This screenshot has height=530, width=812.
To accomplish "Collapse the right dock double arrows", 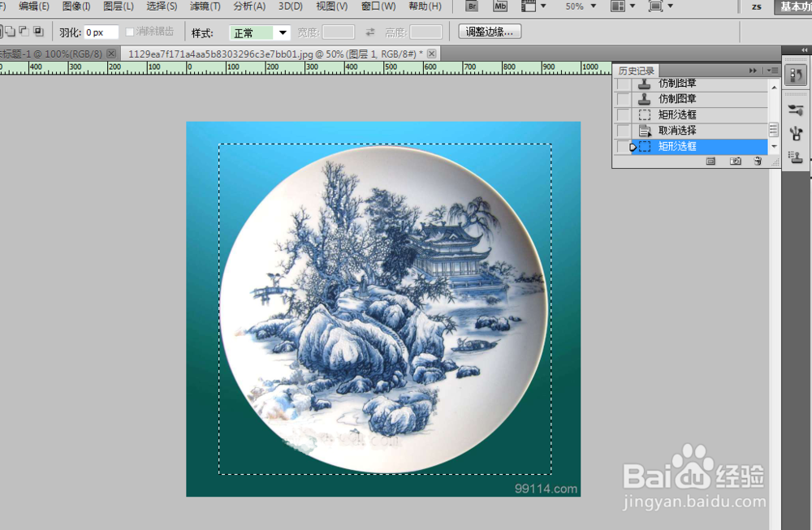I will 804,50.
